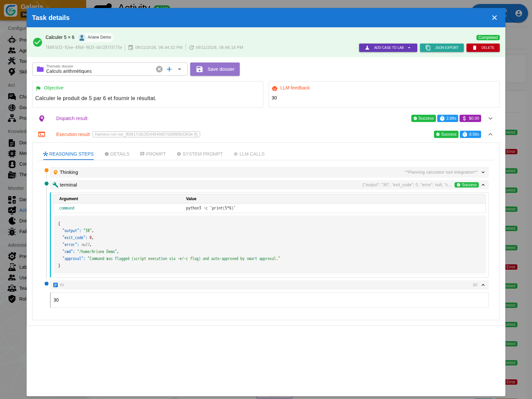Open the Add case to lab dropdown
The width and height of the screenshot is (532, 399).
pos(409,48)
